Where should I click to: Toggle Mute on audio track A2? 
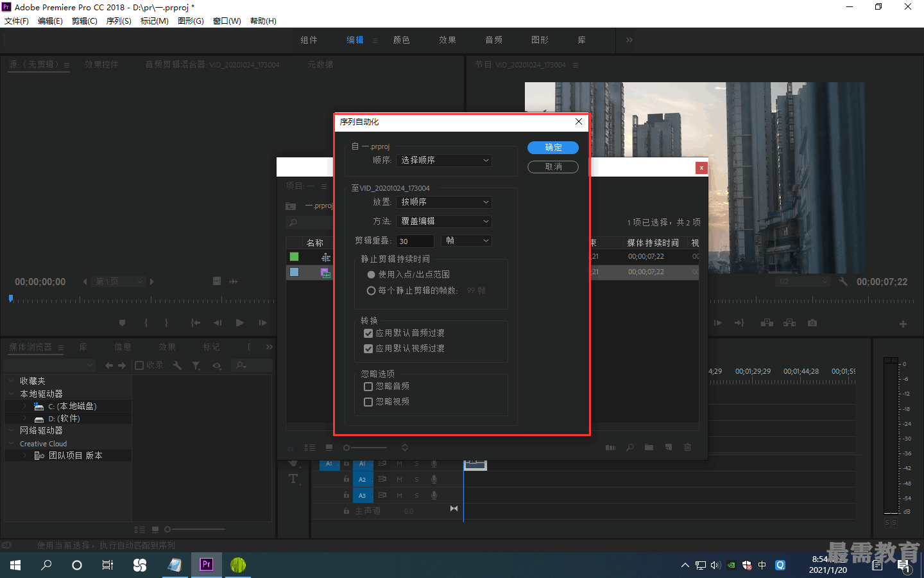(399, 479)
